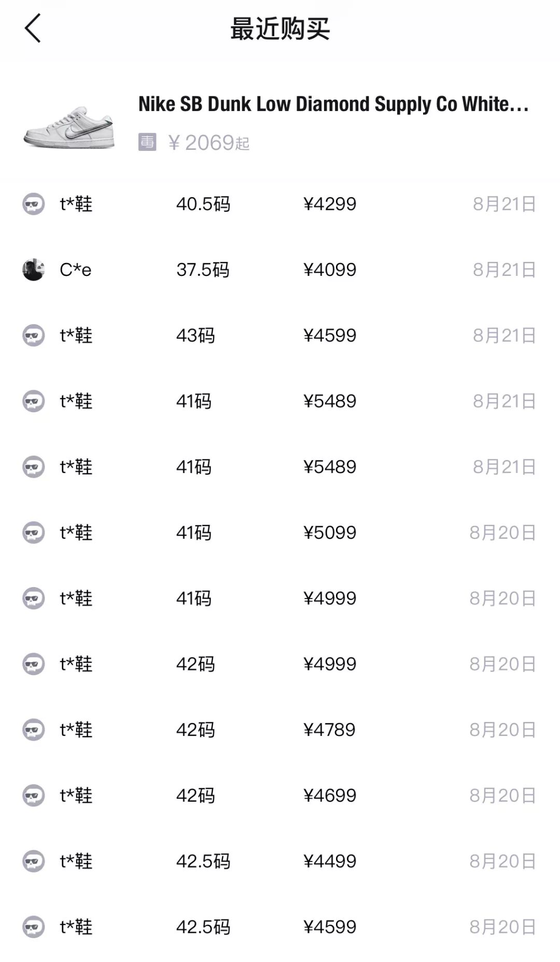This screenshot has height=962, width=560.
Task: Tap the ¥2069 starting price
Action: [x=209, y=143]
